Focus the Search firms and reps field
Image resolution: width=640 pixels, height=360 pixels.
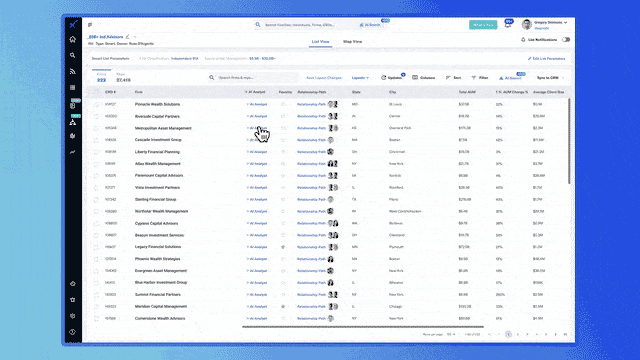[x=253, y=78]
